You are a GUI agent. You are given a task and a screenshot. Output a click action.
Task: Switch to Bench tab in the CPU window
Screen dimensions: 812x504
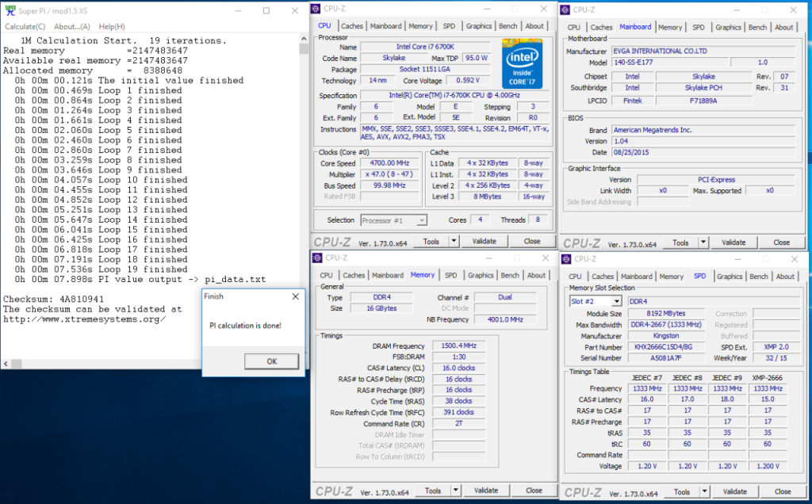[508, 26]
